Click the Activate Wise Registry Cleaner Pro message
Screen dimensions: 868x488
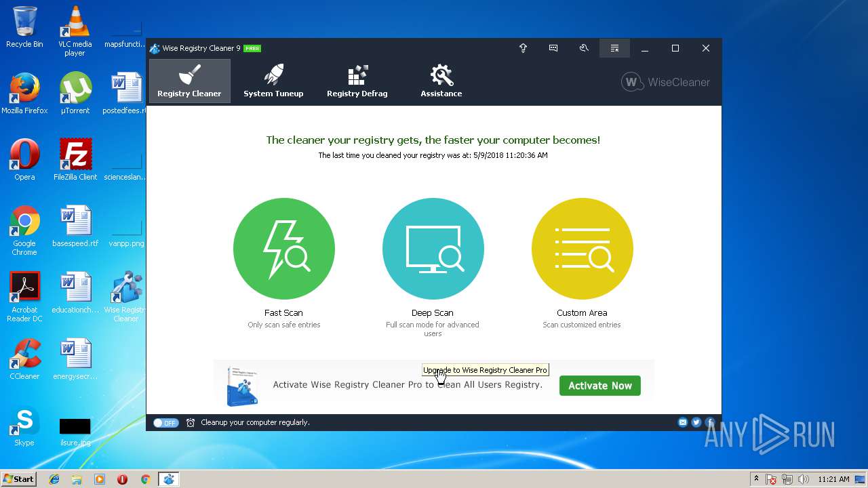(408, 385)
